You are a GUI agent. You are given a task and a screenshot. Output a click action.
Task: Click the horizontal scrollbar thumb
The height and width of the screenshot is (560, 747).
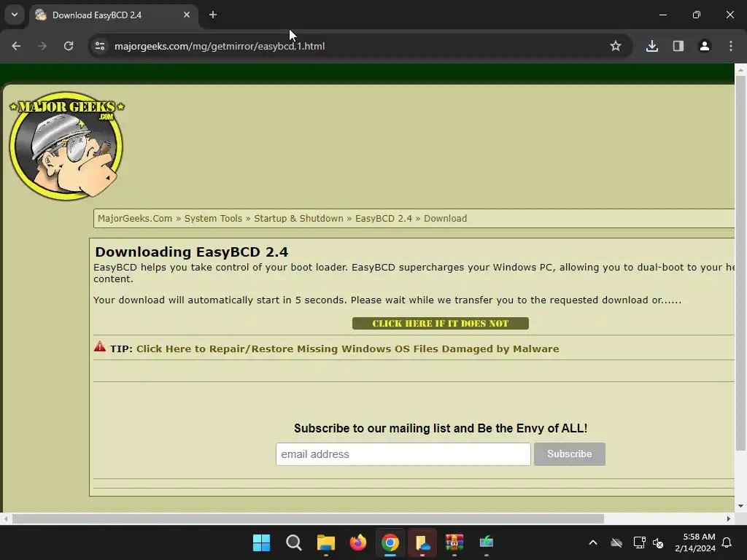[308, 518]
